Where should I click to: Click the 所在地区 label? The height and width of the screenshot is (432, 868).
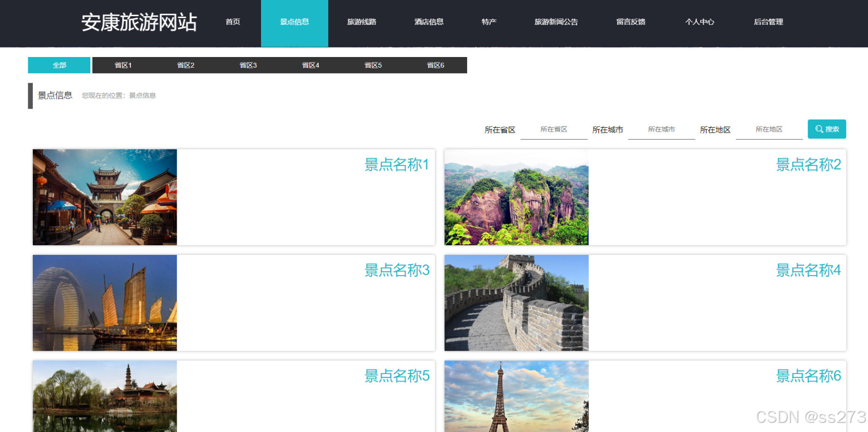pyautogui.click(x=715, y=130)
